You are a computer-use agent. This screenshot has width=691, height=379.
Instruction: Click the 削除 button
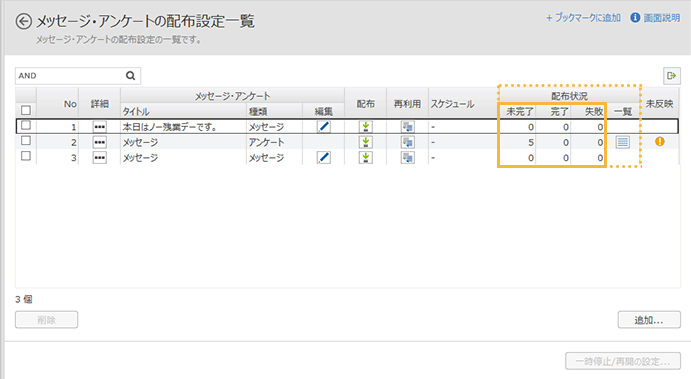(46, 320)
